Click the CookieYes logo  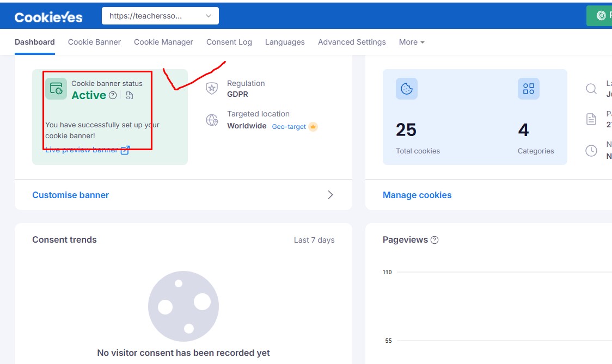point(48,16)
